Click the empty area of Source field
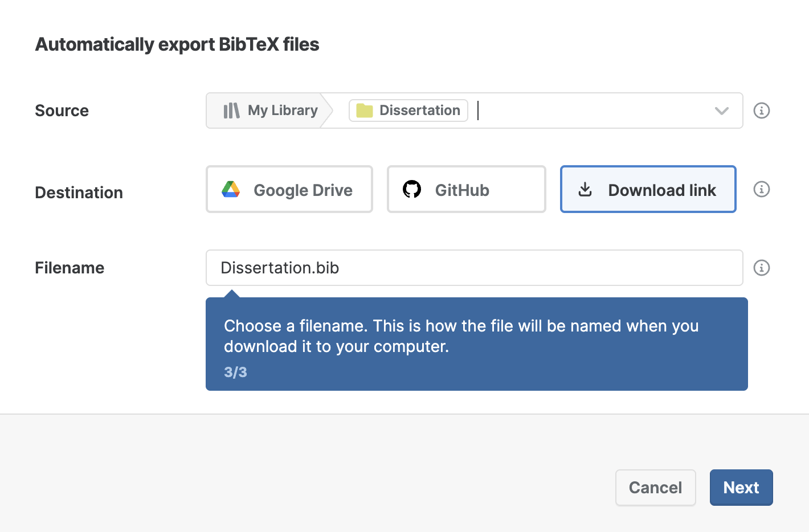Viewport: 809px width, 532px height. [x=593, y=111]
